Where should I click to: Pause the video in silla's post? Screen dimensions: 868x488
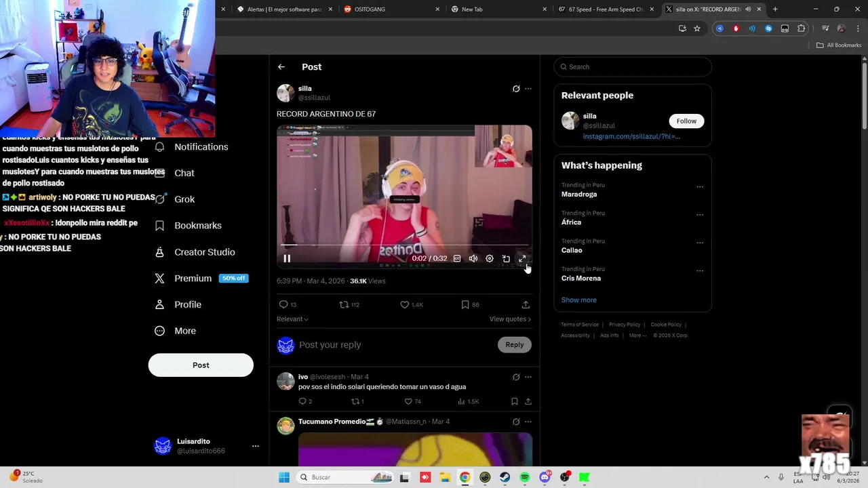click(x=287, y=258)
